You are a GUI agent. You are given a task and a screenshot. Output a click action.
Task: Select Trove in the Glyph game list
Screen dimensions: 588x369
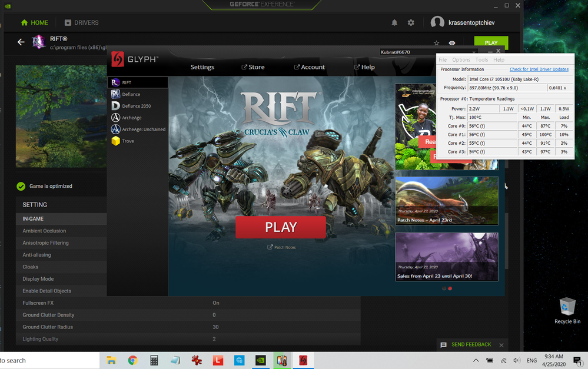tap(138, 141)
